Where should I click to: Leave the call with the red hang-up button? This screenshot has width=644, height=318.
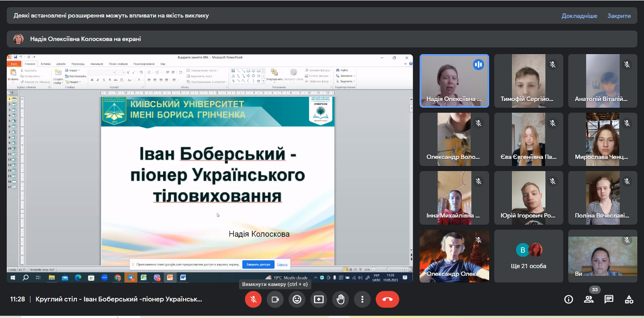387,299
